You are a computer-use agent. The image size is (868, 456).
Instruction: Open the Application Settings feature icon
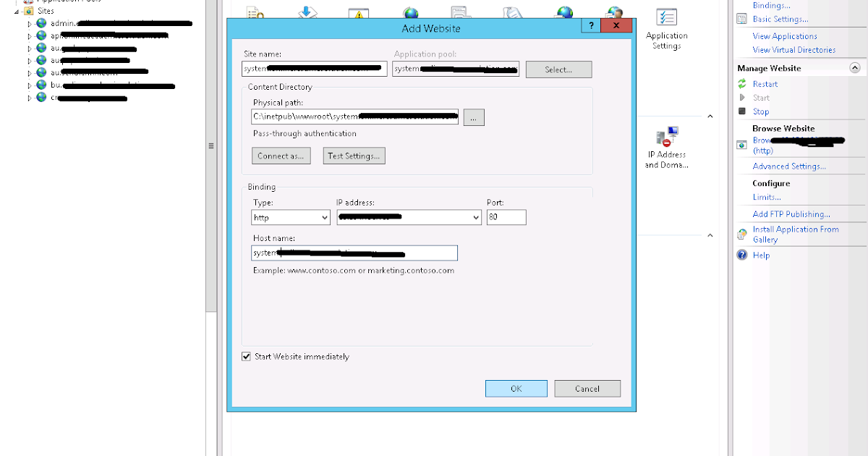[665, 22]
